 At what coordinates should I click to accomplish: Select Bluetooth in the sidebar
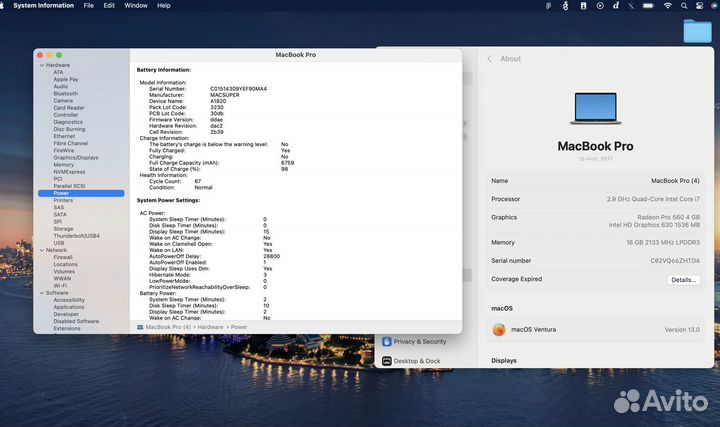tap(66, 94)
